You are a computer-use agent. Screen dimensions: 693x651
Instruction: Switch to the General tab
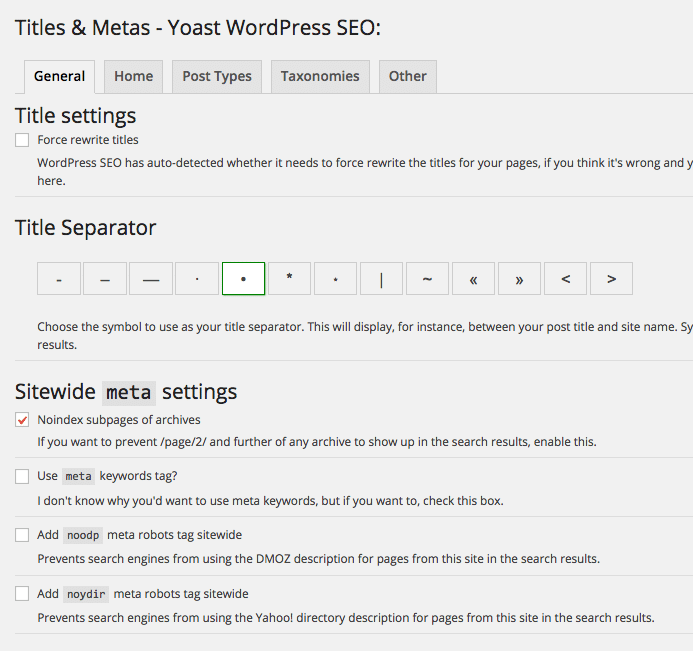click(59, 76)
